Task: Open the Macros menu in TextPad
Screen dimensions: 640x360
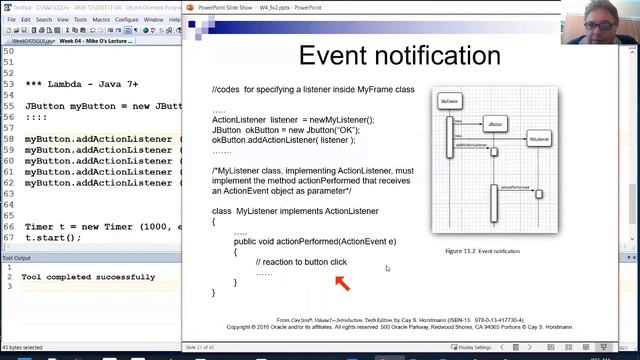Action: coord(101,20)
